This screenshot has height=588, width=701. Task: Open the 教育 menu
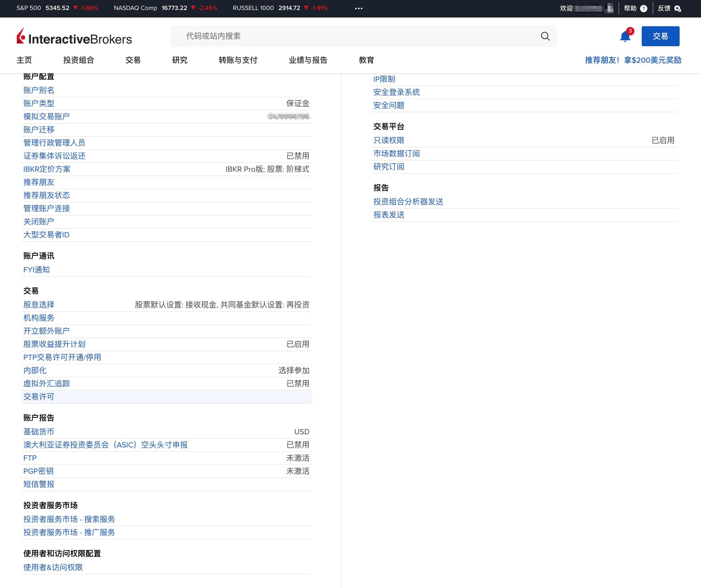click(x=366, y=60)
